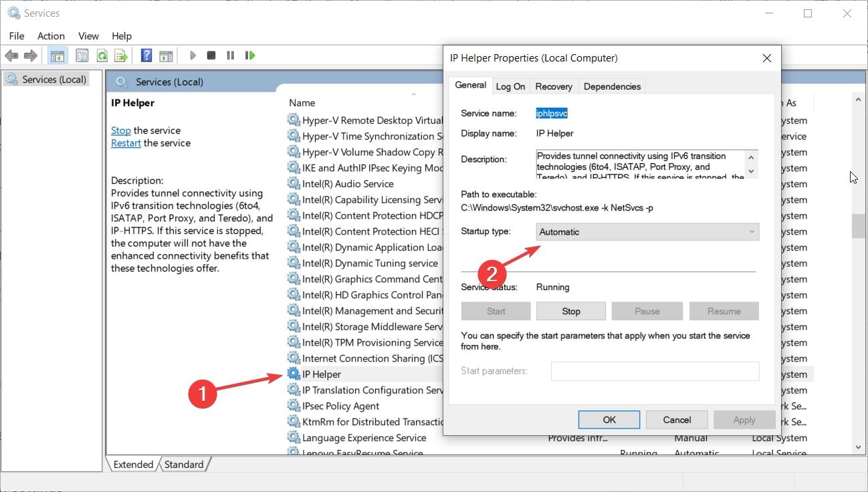Select Intel(R) HD Graphics Control Panel row

tap(364, 295)
